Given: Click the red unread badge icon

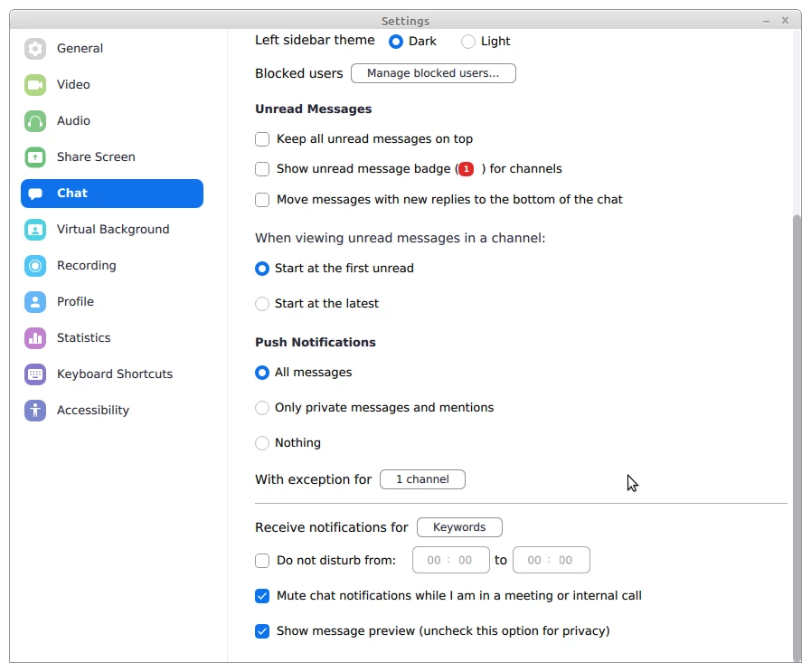Looking at the screenshot, I should (466, 169).
